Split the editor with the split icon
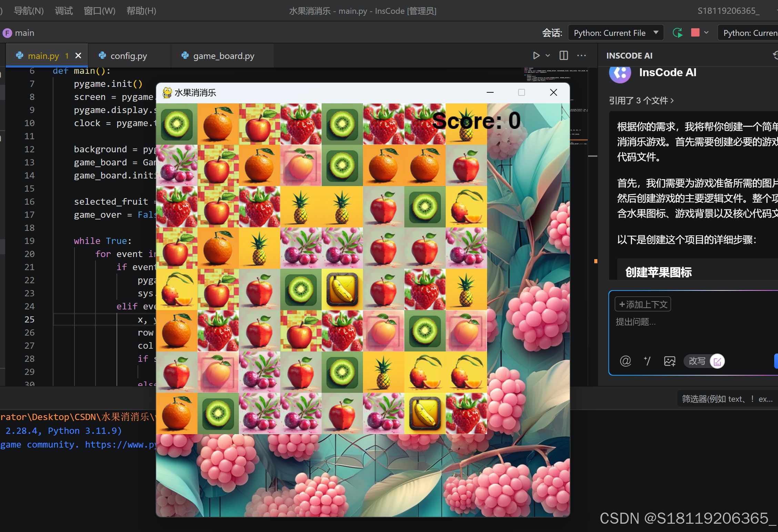Screen dimensions: 778x532 (x=564, y=55)
